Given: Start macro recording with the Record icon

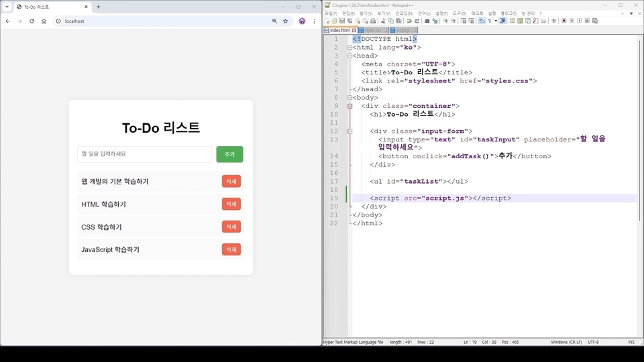Looking at the screenshot, I should pos(564,21).
